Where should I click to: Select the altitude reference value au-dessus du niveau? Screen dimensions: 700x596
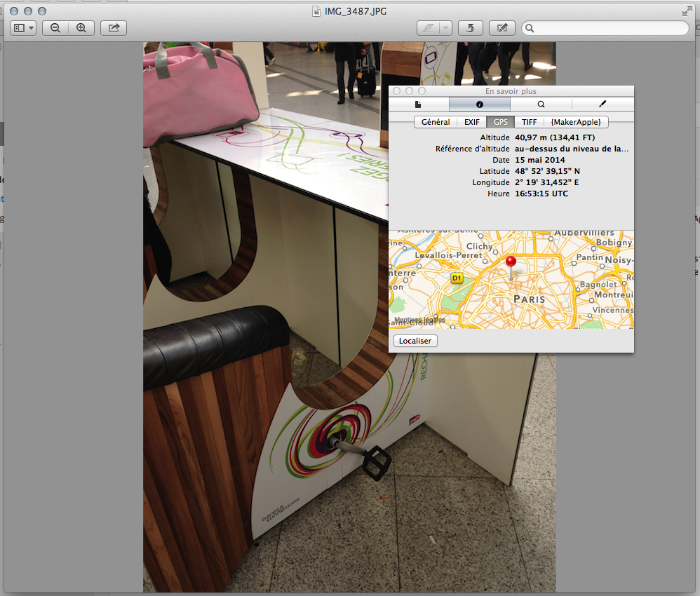click(x=572, y=149)
